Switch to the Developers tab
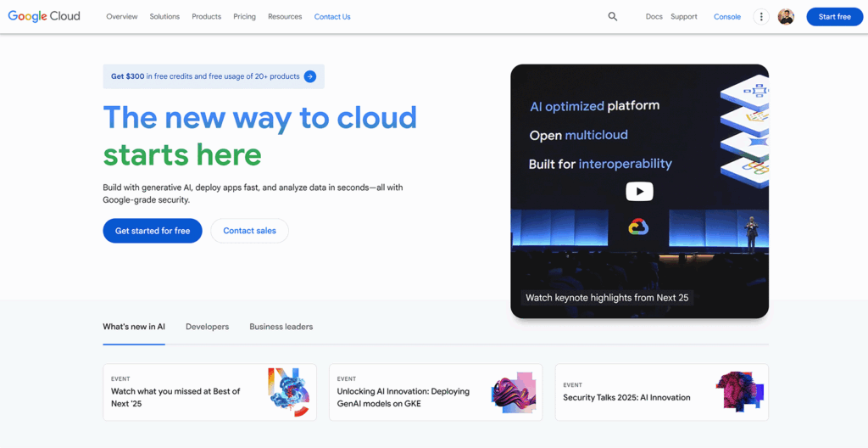The width and height of the screenshot is (868, 448). 207,327
